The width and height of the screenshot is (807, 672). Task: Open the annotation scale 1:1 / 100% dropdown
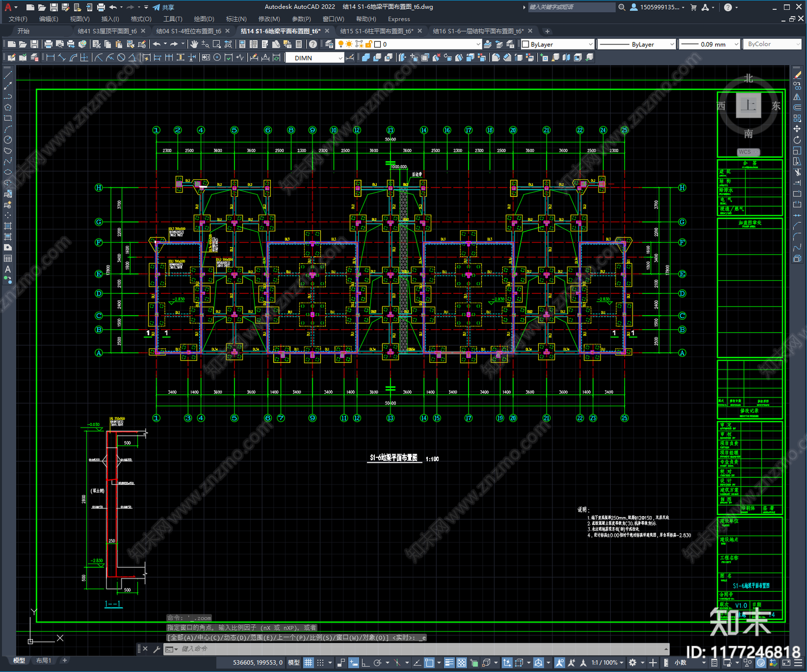607,662
